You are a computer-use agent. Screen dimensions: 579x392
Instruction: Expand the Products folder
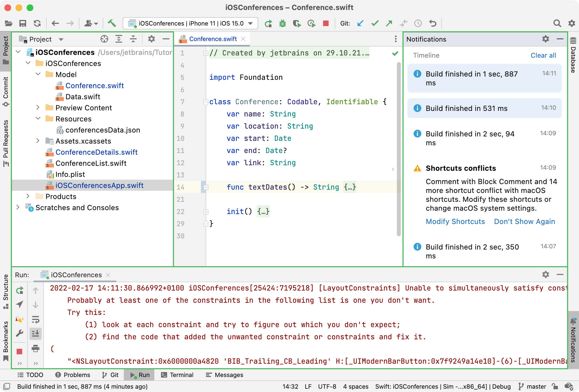[28, 196]
